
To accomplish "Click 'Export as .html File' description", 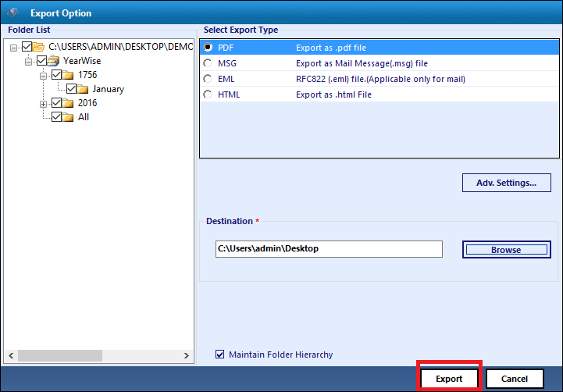I will tap(333, 94).
